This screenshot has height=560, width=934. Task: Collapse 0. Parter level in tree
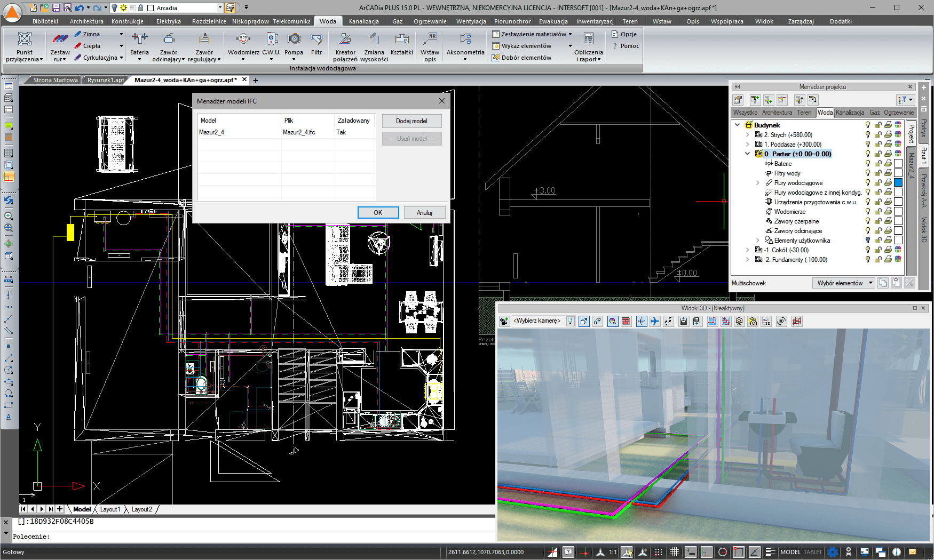747,154
